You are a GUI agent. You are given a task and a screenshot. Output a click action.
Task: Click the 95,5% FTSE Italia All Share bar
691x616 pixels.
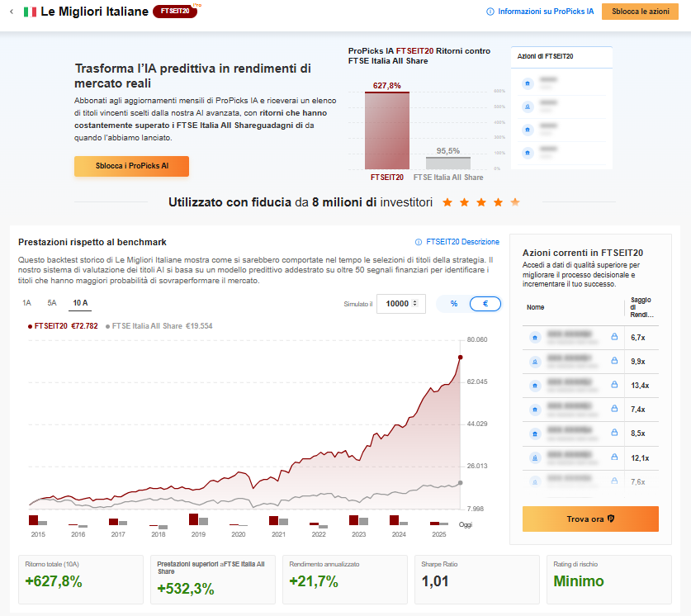(448, 163)
